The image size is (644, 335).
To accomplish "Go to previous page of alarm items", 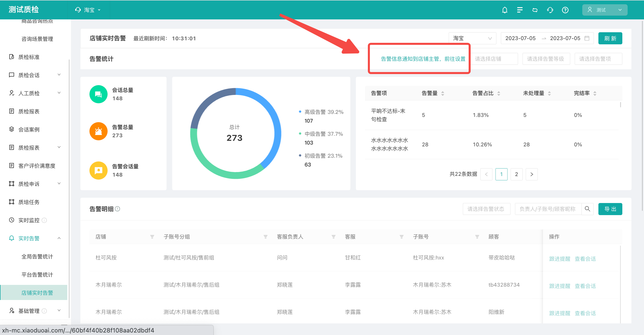I will [x=486, y=174].
